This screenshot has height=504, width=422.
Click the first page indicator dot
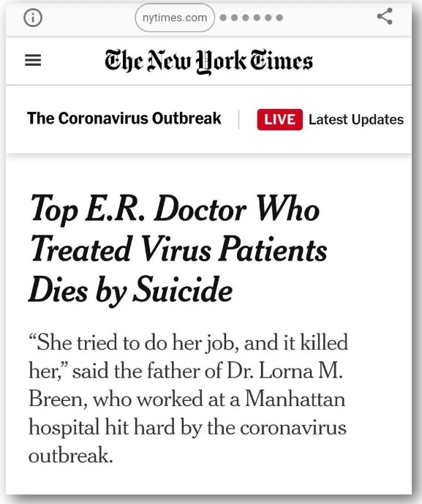(223, 18)
